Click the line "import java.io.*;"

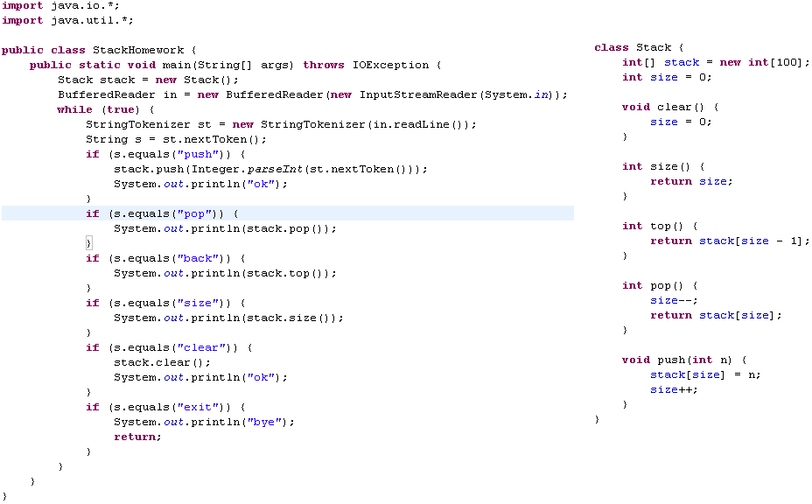coord(60,6)
